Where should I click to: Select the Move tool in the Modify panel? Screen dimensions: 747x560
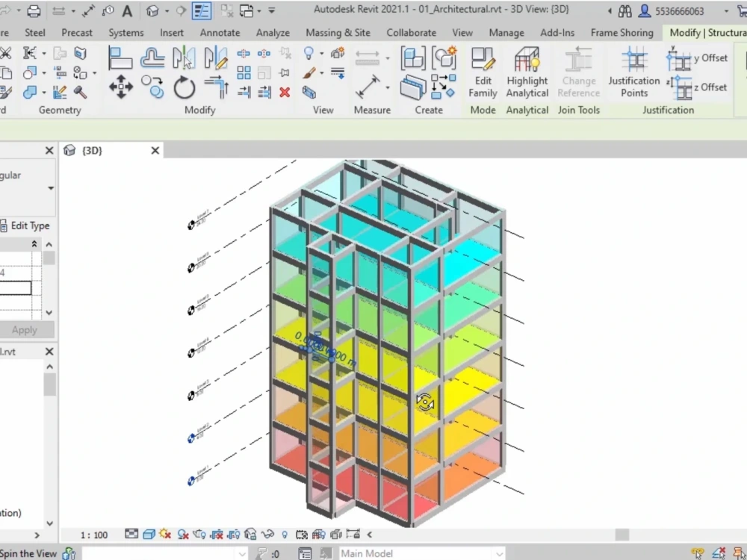(x=120, y=88)
